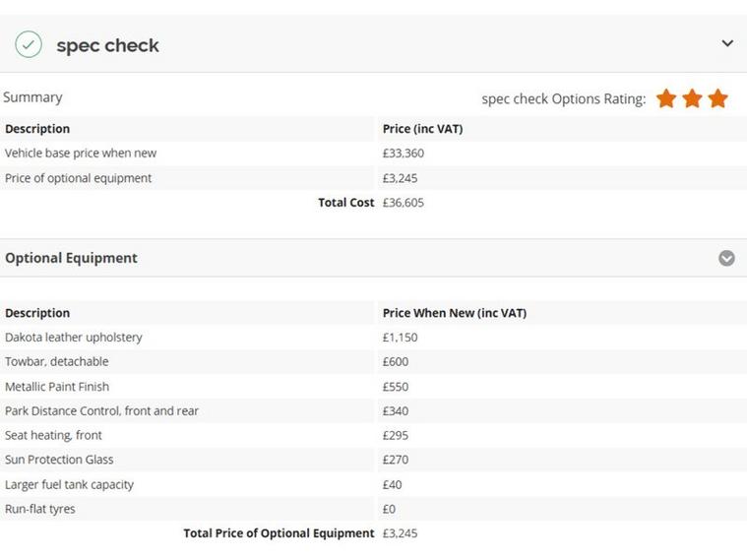Select the Dakota leather upholstery row
The image size is (747, 560).
coord(74,338)
